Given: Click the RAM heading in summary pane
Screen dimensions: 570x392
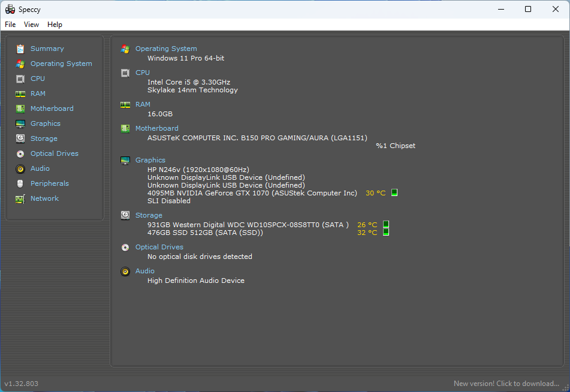Looking at the screenshot, I should [143, 104].
